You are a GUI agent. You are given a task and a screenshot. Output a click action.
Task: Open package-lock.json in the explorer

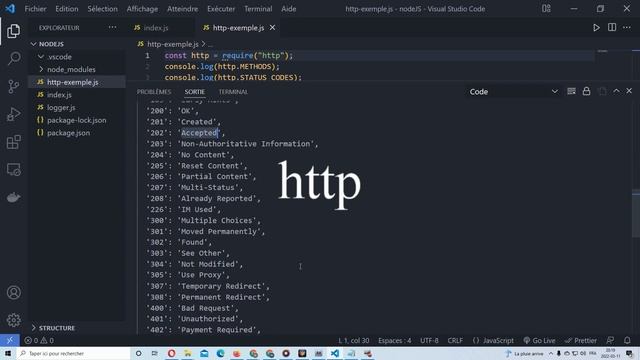click(77, 120)
